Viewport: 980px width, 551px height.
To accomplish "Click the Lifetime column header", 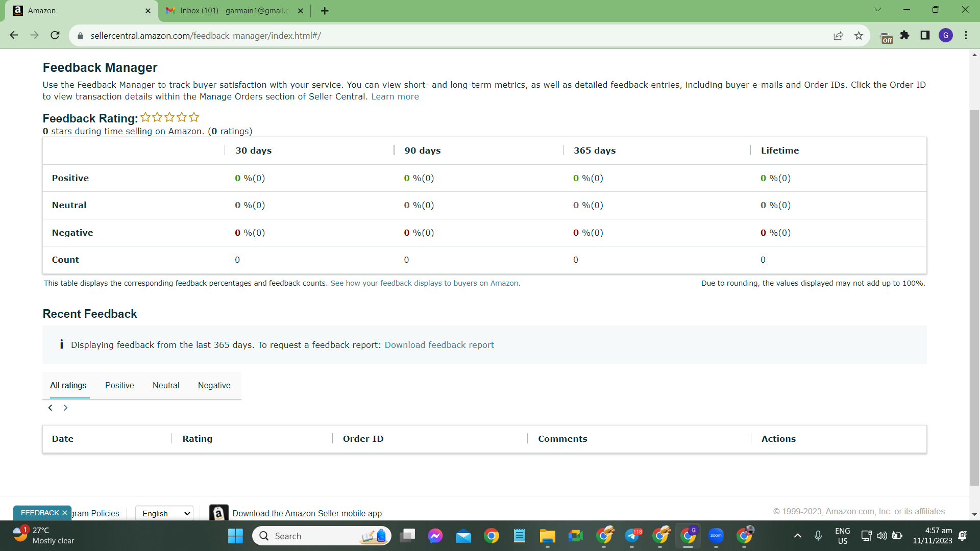I will click(x=780, y=151).
